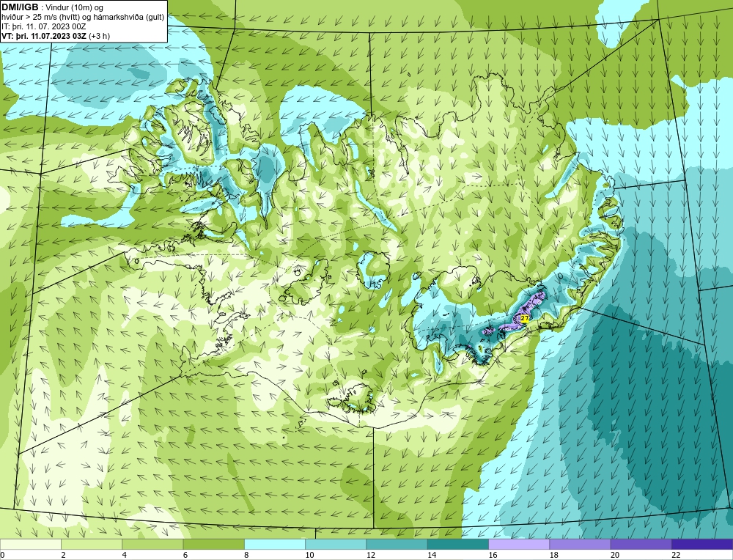Click the 2–4 m/s legend color
Viewport: 733px width, 560px height.
tap(92, 545)
